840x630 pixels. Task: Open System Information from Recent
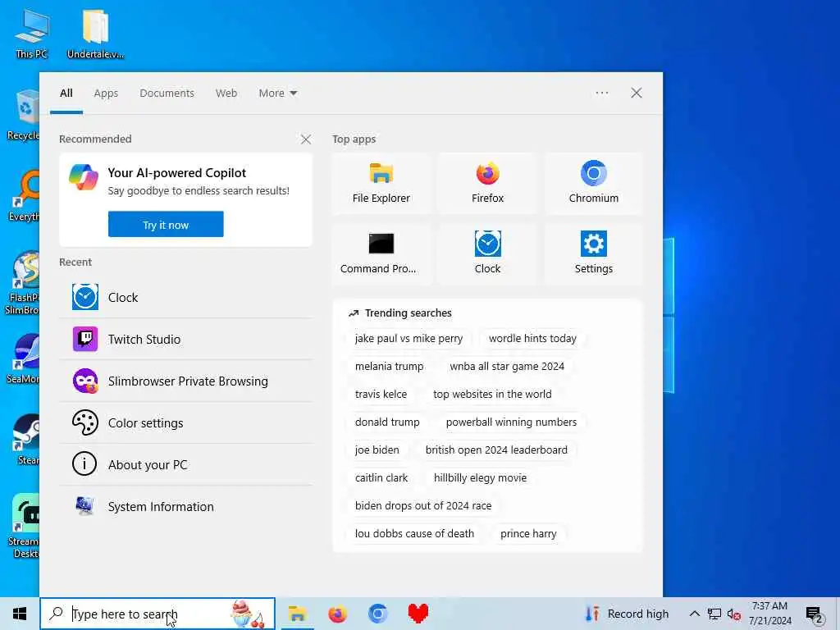point(186,506)
